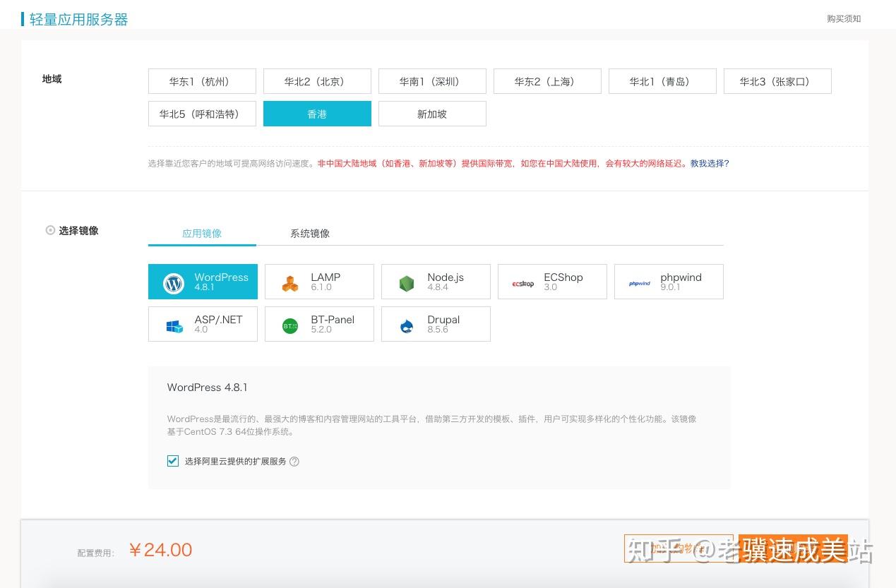Select the WordPress 4.8.1 image icon
The width and height of the screenshot is (896, 588).
click(x=174, y=283)
